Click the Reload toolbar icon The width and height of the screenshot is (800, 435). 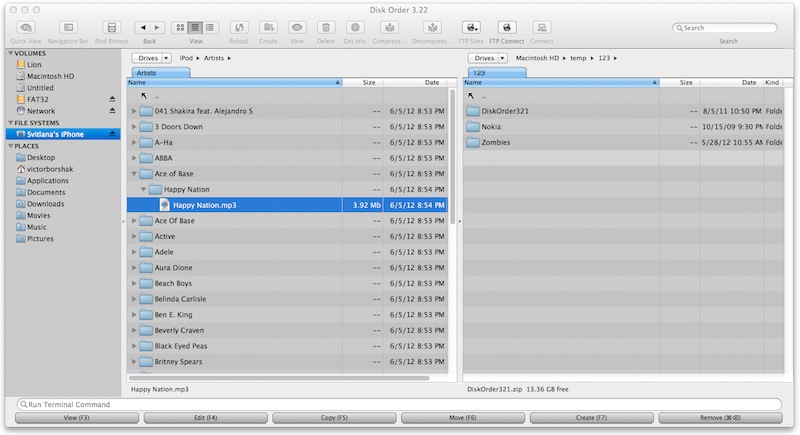coord(240,27)
